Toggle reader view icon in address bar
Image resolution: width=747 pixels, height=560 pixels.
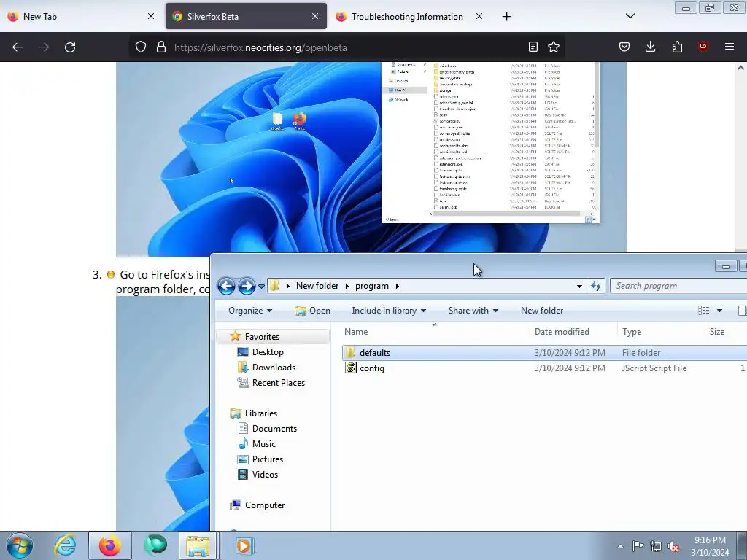pos(533,47)
